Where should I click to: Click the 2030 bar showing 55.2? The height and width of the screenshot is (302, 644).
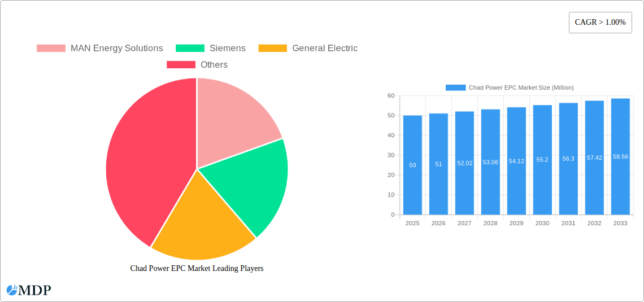[x=542, y=160]
